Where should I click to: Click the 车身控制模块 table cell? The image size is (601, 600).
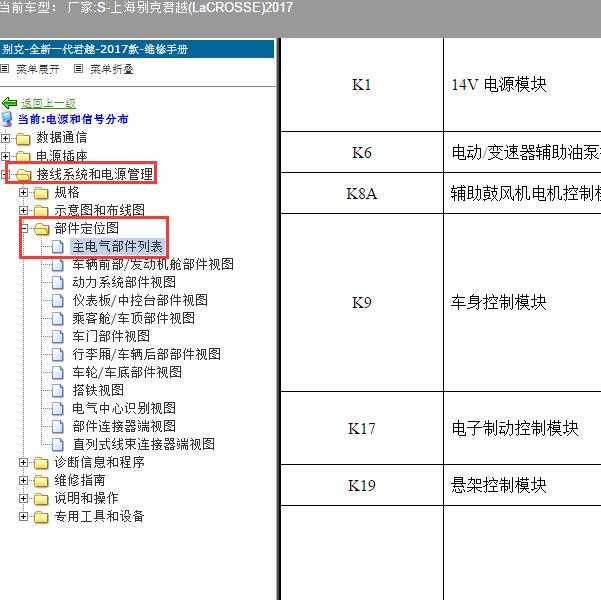click(522, 302)
